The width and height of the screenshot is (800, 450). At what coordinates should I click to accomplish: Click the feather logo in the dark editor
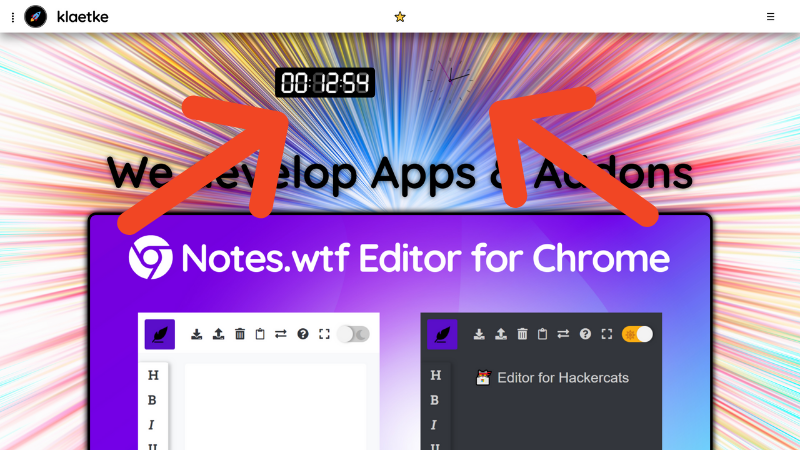point(442,334)
